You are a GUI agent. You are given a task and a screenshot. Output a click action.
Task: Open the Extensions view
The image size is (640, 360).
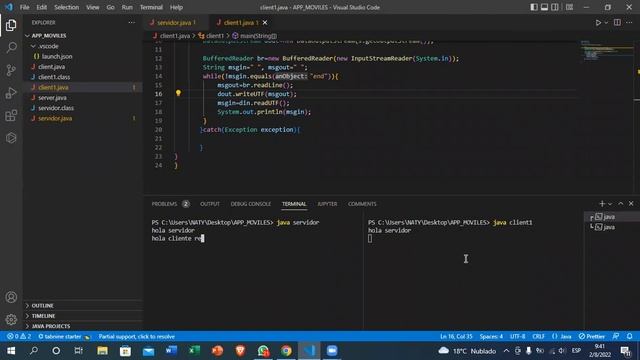tap(11, 116)
